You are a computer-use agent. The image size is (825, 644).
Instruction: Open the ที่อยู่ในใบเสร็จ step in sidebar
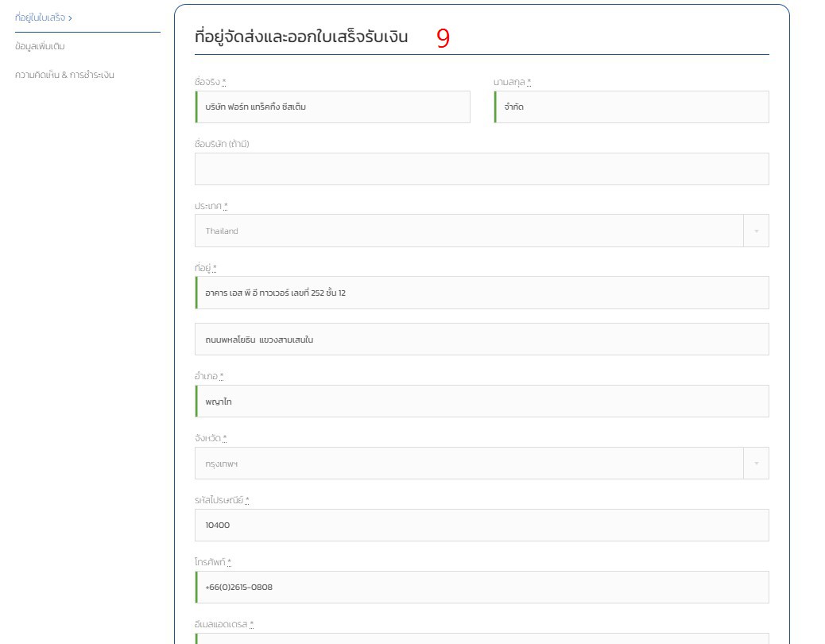(x=43, y=17)
